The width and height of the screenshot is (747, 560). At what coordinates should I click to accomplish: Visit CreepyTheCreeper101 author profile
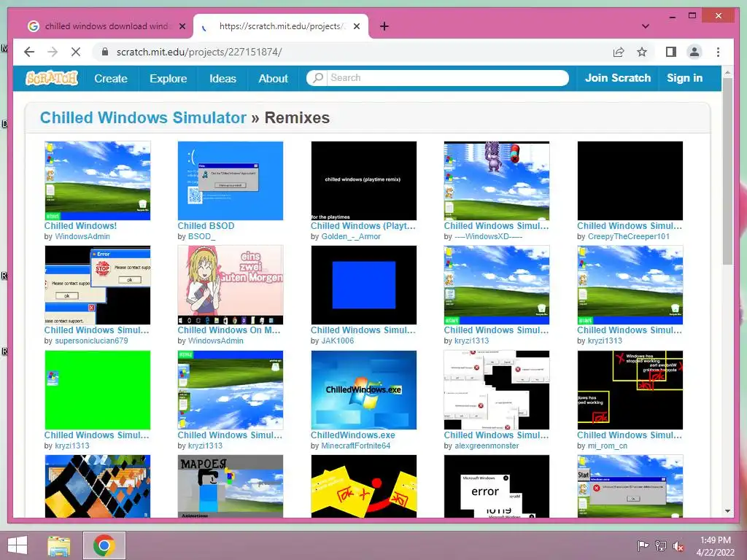[x=628, y=236]
